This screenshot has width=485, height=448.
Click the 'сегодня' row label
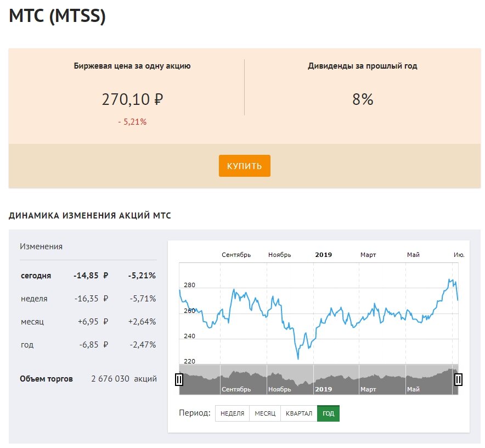point(36,276)
